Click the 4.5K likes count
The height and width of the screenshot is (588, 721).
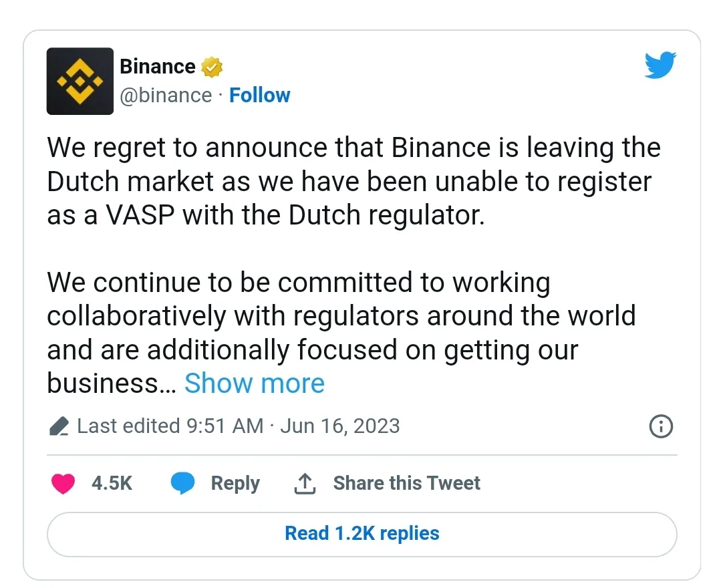point(112,483)
